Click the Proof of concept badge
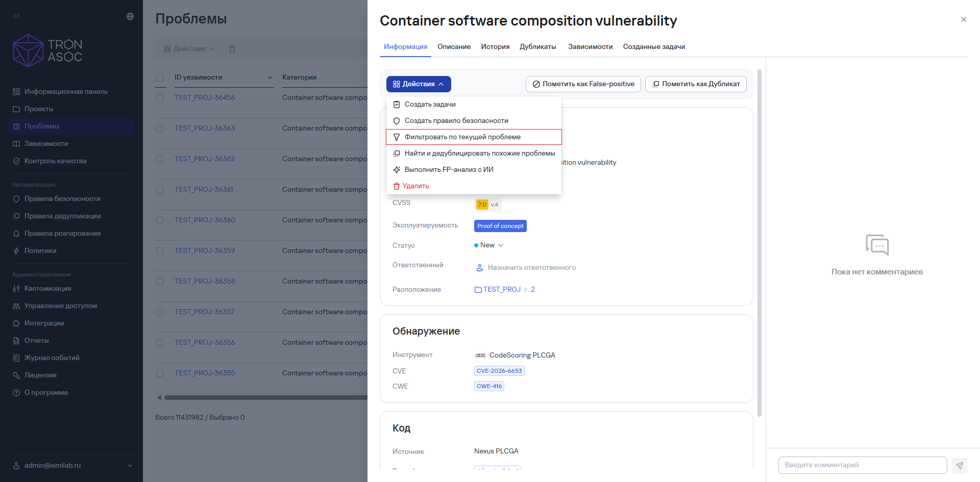 click(500, 226)
